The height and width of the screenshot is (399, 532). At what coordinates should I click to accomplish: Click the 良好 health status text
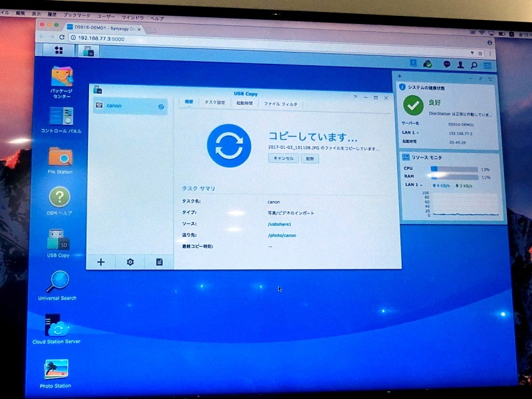tap(435, 102)
